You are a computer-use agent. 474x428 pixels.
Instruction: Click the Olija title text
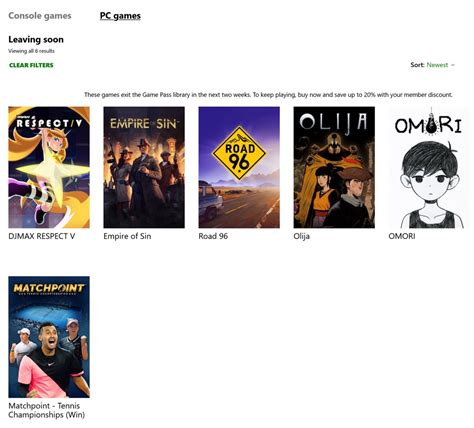coord(301,237)
